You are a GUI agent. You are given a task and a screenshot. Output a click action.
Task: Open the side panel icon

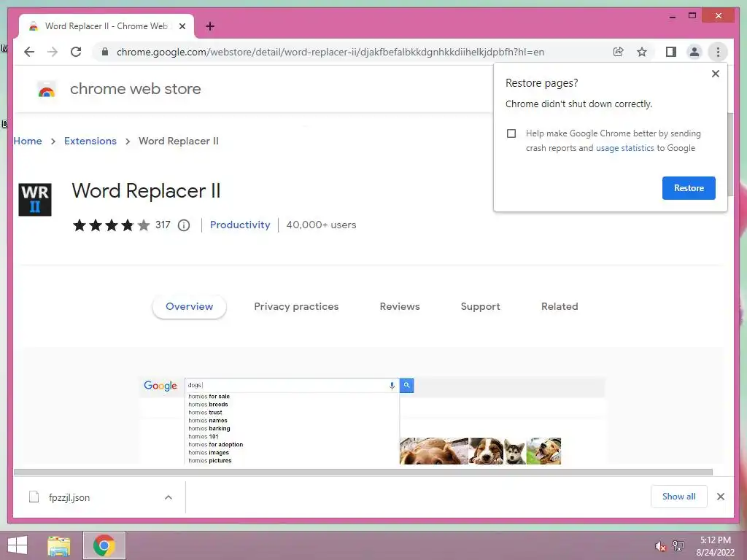pos(671,52)
